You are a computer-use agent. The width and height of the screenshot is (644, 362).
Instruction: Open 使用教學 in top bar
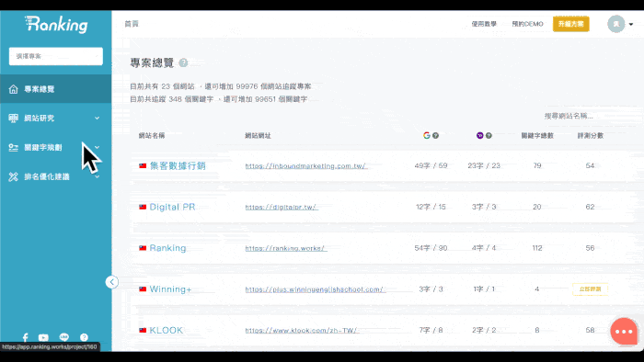(484, 24)
